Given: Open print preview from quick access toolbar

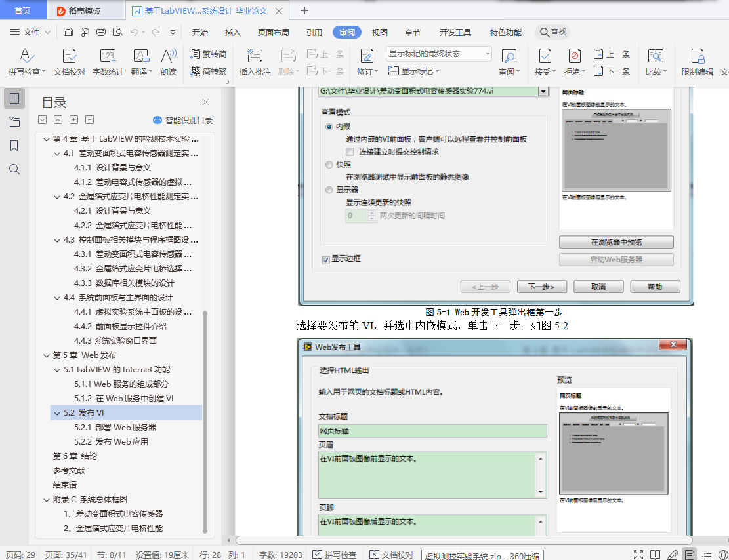Looking at the screenshot, I should [x=117, y=32].
